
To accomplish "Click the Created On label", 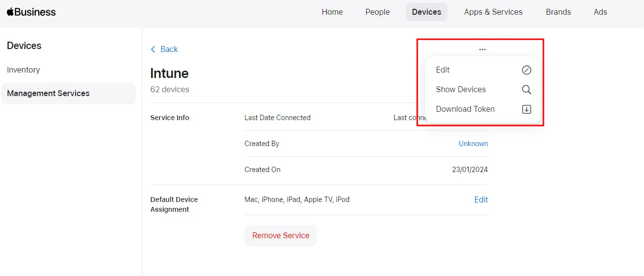I will pyautogui.click(x=263, y=170).
